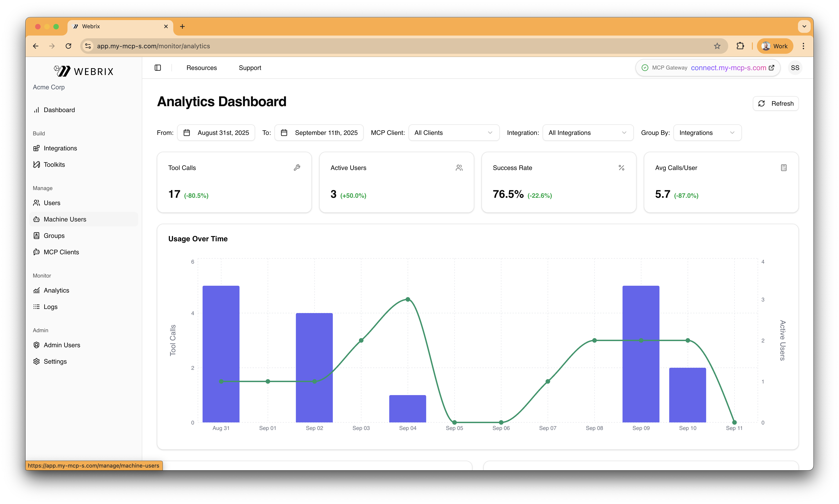Navigate to Machine Users
This screenshot has width=839, height=504.
(65, 219)
